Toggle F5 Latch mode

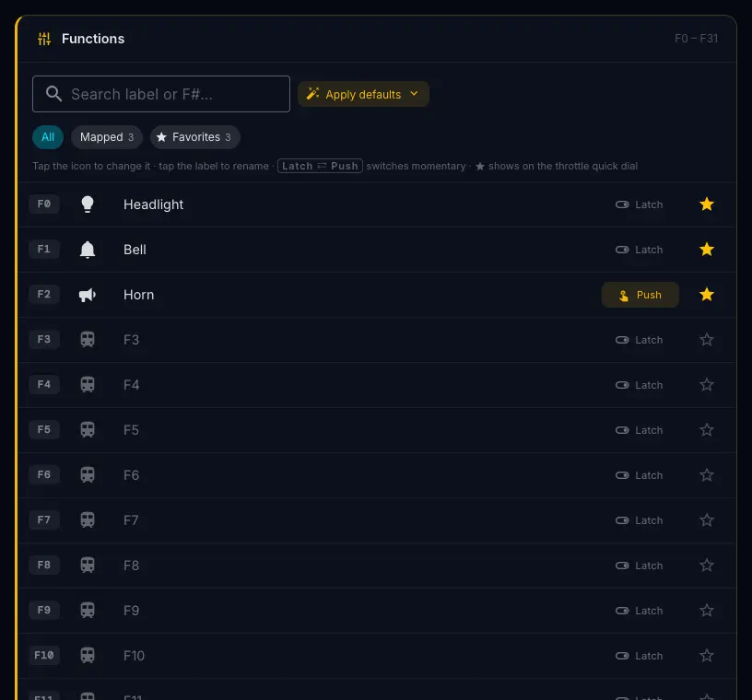point(640,429)
